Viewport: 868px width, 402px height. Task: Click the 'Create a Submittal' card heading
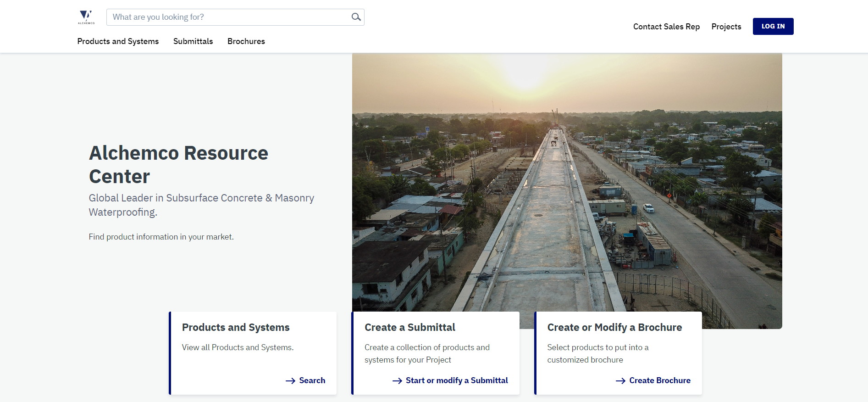pyautogui.click(x=409, y=327)
